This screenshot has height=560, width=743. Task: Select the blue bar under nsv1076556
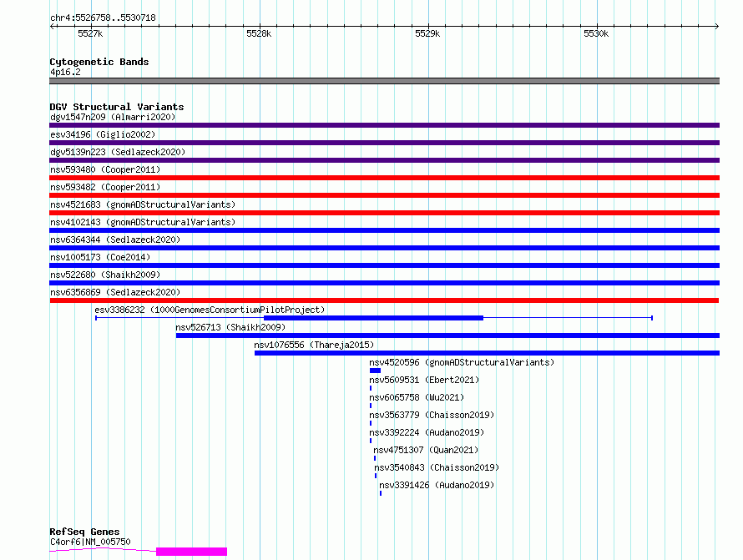coord(487,353)
